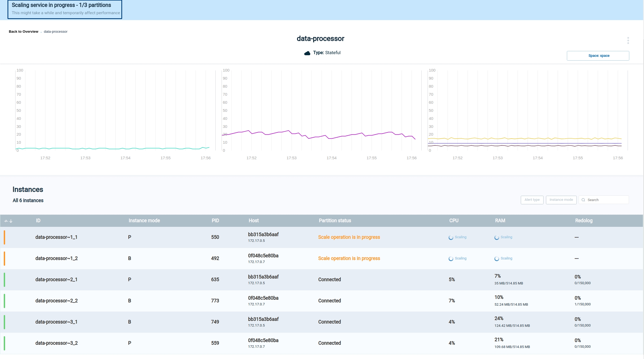Open the three-dot options menu

tap(628, 40)
